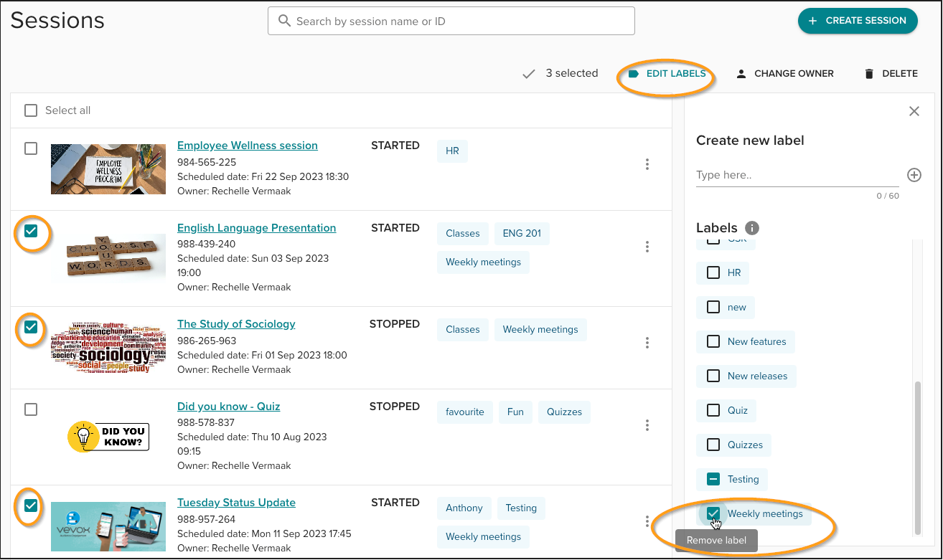
Task: Toggle the Select all checkbox
Action: pos(31,110)
